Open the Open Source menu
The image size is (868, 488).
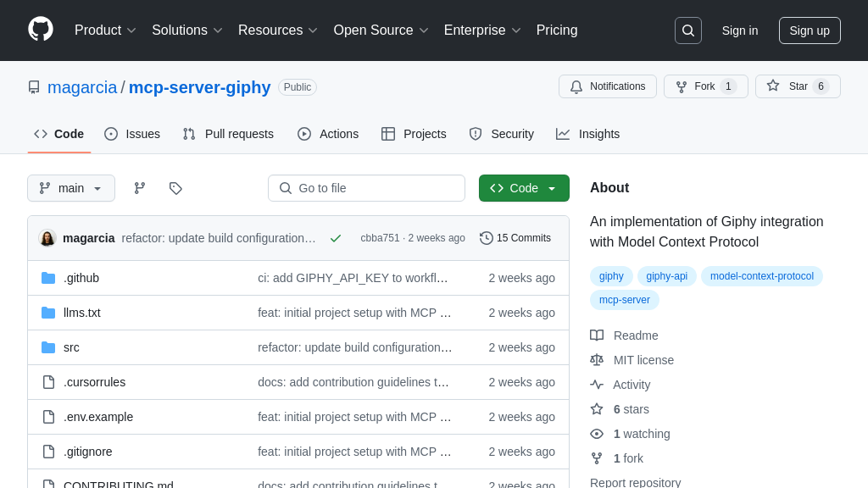(381, 30)
